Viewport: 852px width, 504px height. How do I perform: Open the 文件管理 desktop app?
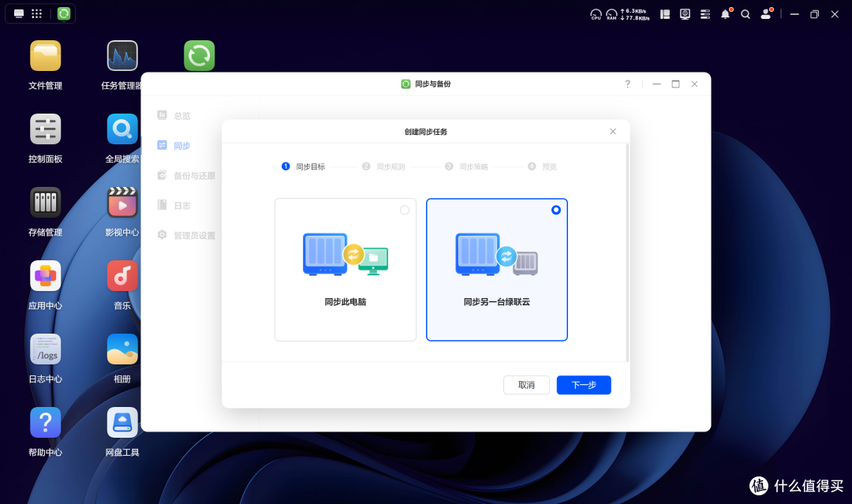(x=46, y=56)
